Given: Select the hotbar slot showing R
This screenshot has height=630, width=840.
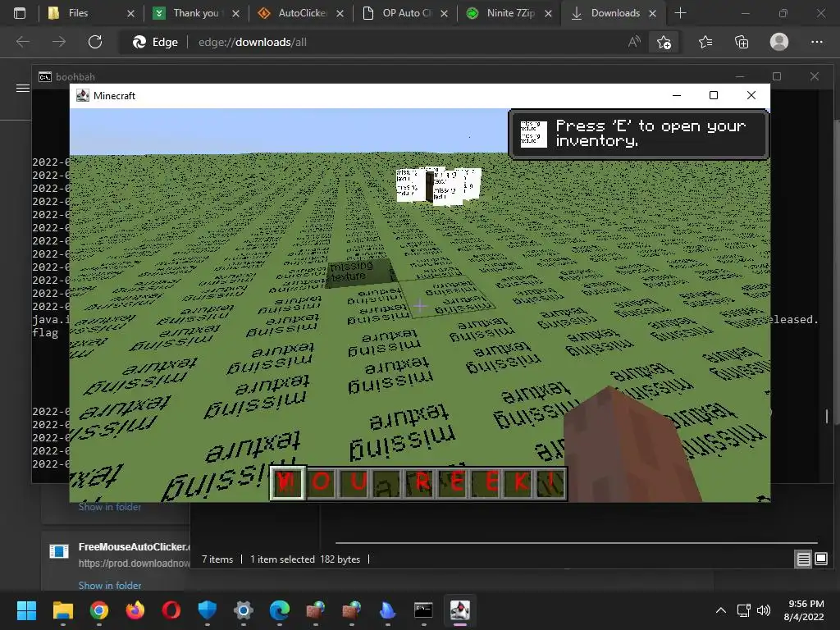Looking at the screenshot, I should (421, 482).
